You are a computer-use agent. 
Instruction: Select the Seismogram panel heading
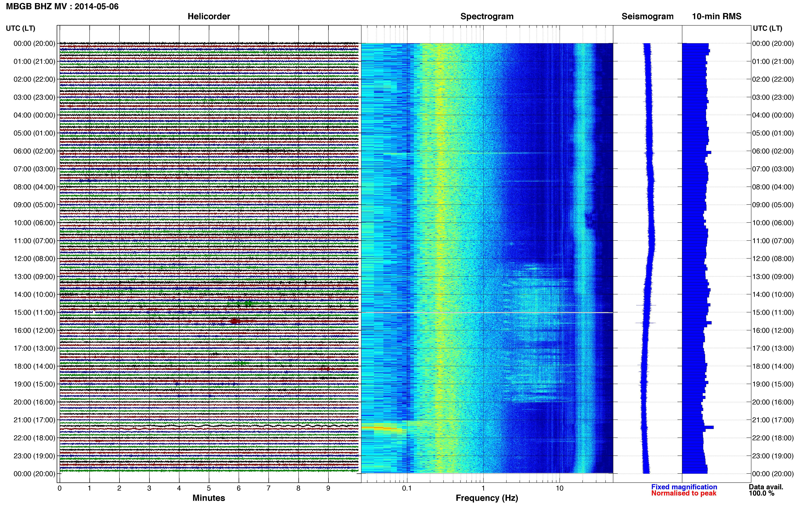(648, 16)
